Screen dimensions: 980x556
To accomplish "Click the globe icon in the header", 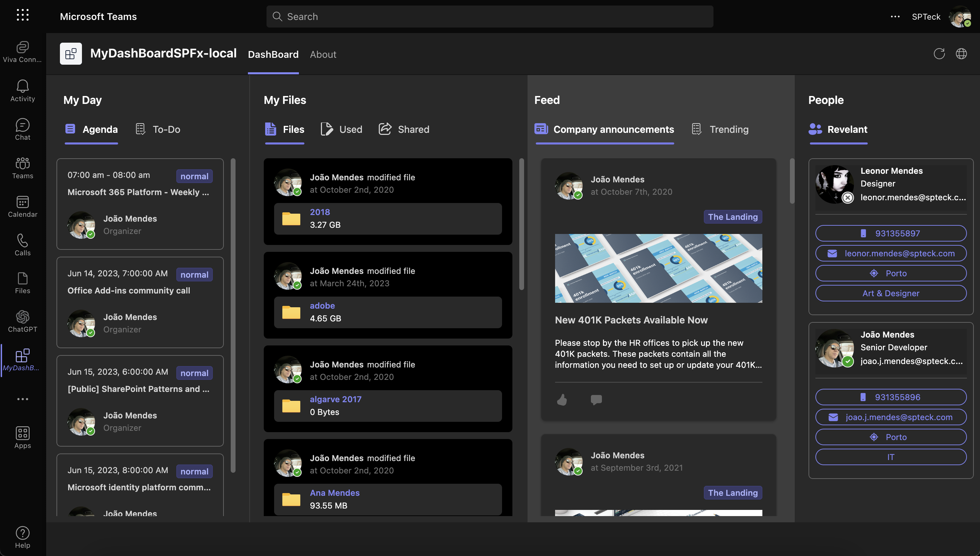I will [961, 54].
